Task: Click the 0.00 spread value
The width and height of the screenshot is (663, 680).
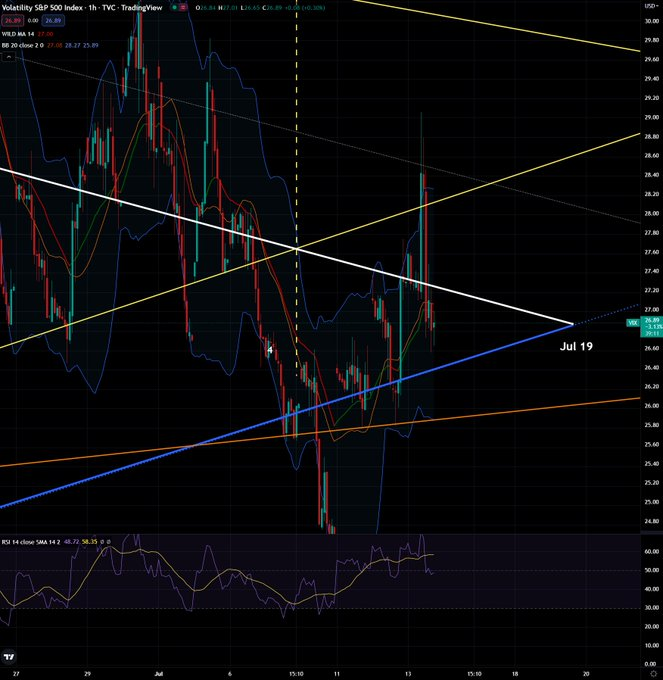Action: pyautogui.click(x=33, y=20)
